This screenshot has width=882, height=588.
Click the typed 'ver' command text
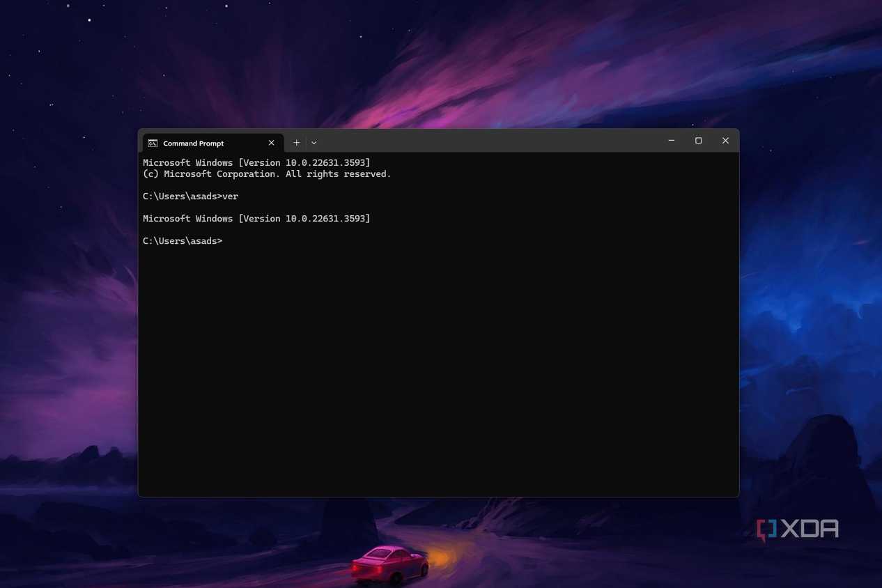pos(231,196)
